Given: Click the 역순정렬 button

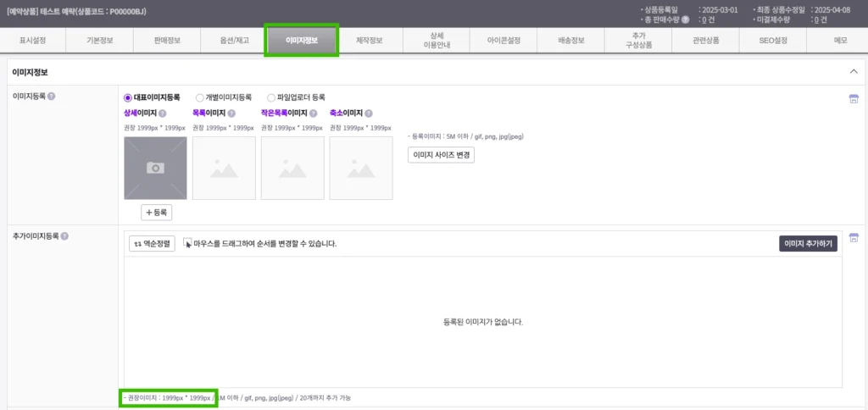Looking at the screenshot, I should pos(153,243).
